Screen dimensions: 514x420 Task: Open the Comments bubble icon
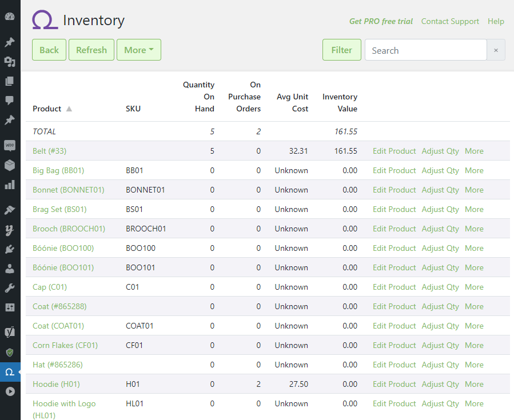click(x=10, y=100)
